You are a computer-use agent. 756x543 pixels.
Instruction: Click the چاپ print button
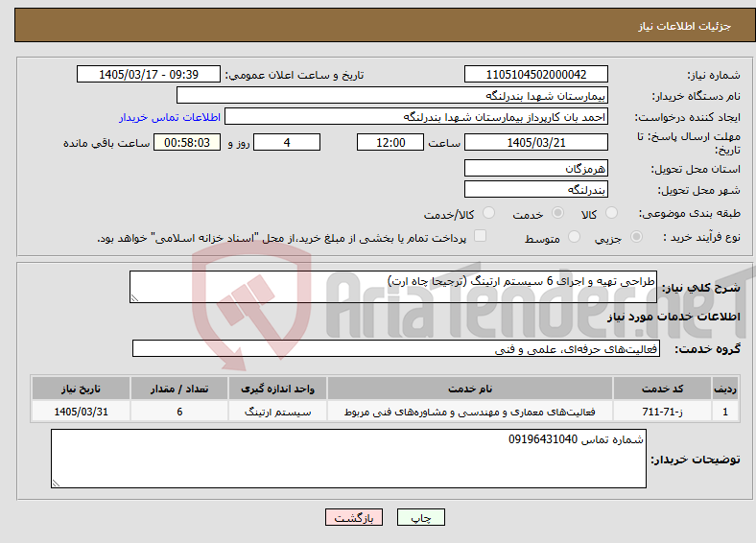click(421, 517)
